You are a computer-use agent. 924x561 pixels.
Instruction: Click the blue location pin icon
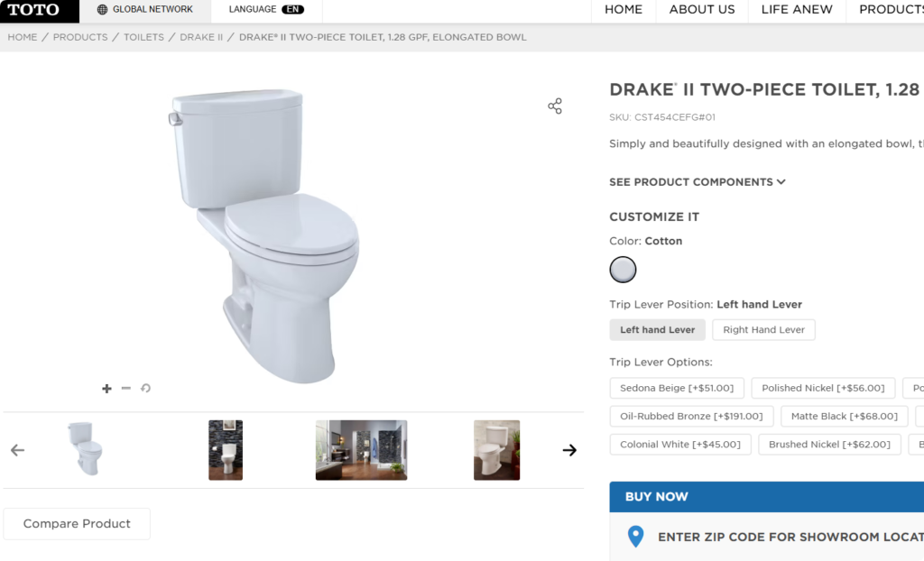636,537
